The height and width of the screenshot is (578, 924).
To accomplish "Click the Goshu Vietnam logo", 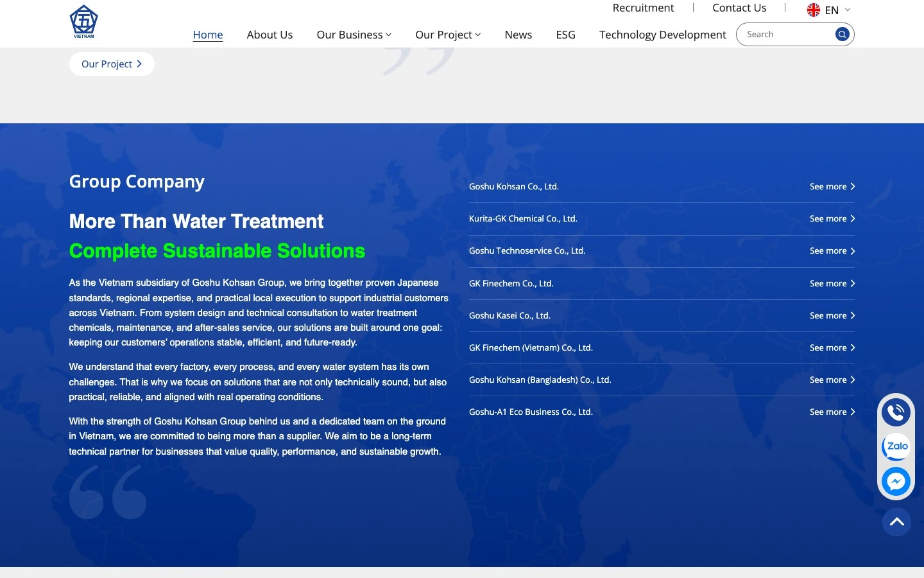I will pyautogui.click(x=84, y=22).
